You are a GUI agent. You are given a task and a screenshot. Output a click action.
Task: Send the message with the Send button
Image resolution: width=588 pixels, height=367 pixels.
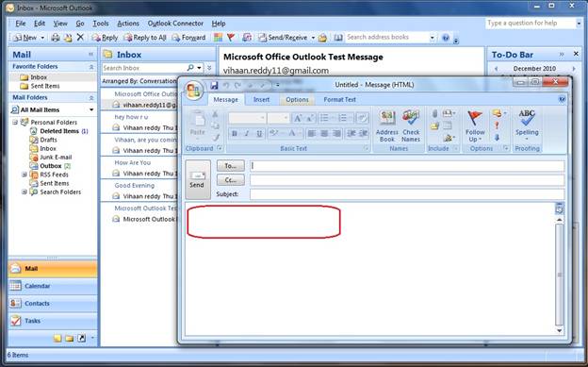click(x=198, y=179)
